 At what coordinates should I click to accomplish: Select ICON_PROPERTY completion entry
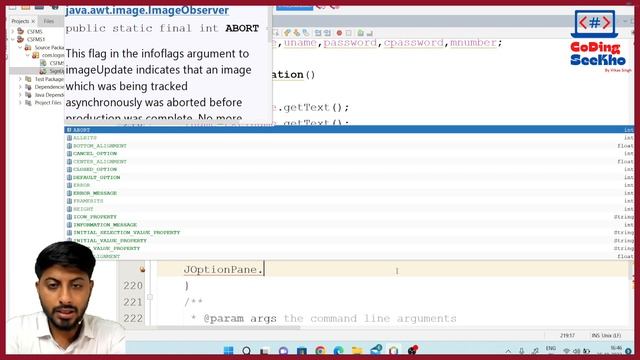(349, 217)
